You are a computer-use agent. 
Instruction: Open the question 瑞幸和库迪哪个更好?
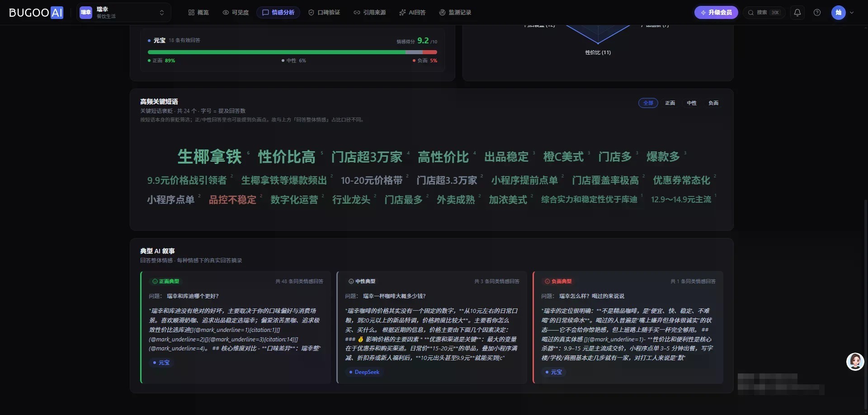(193, 296)
